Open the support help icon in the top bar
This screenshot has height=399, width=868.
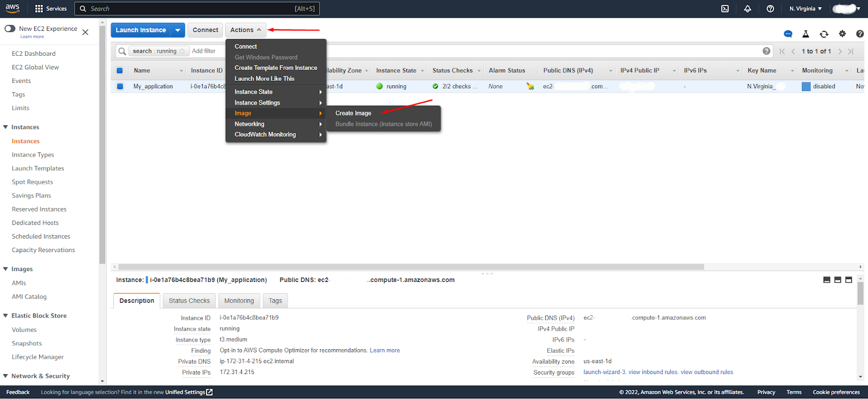pyautogui.click(x=770, y=9)
